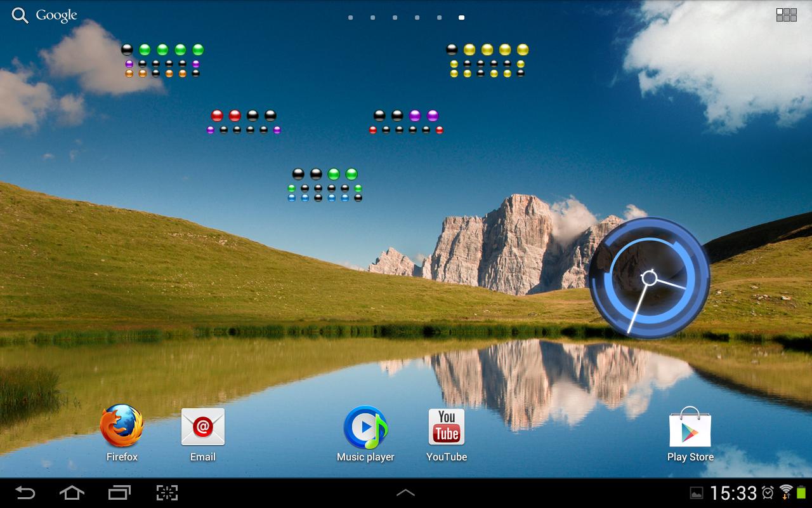Tap the alarm clock status icon
Viewport: 812px width, 508px height.
pyautogui.click(x=768, y=493)
